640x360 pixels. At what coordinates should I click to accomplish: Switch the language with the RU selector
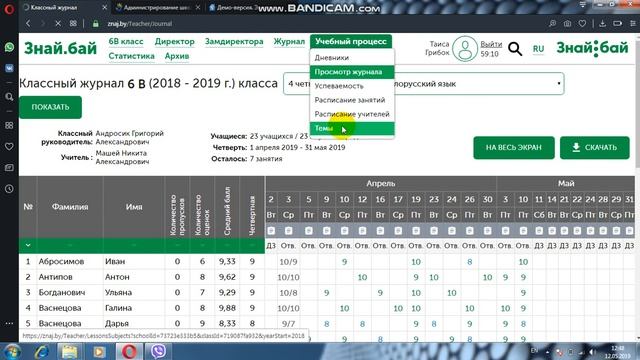[x=538, y=49]
